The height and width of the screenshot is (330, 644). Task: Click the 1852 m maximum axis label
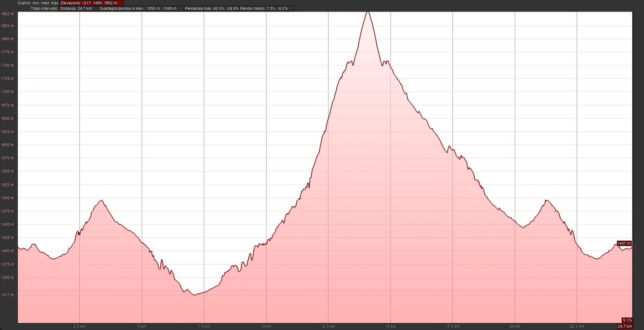(x=7, y=14)
